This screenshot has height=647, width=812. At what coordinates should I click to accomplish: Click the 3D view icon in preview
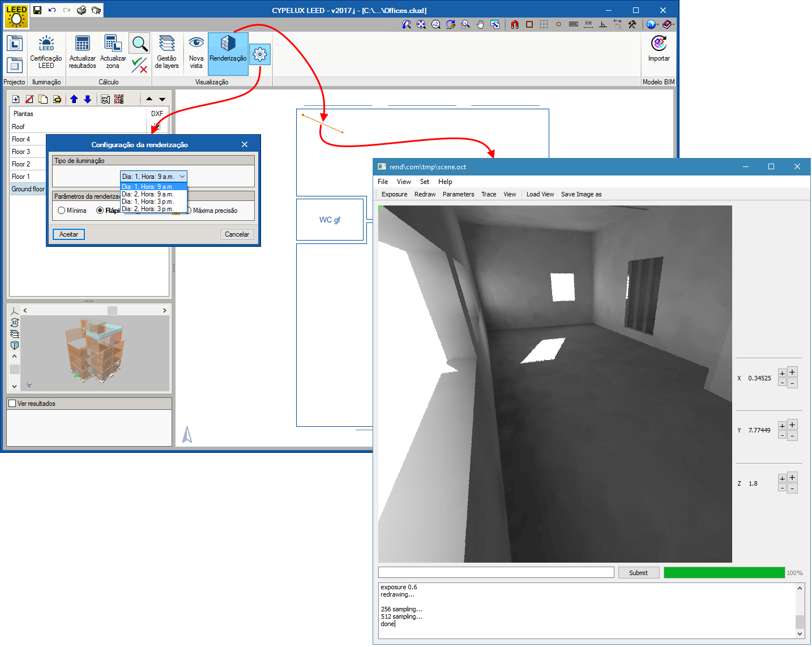(15, 322)
